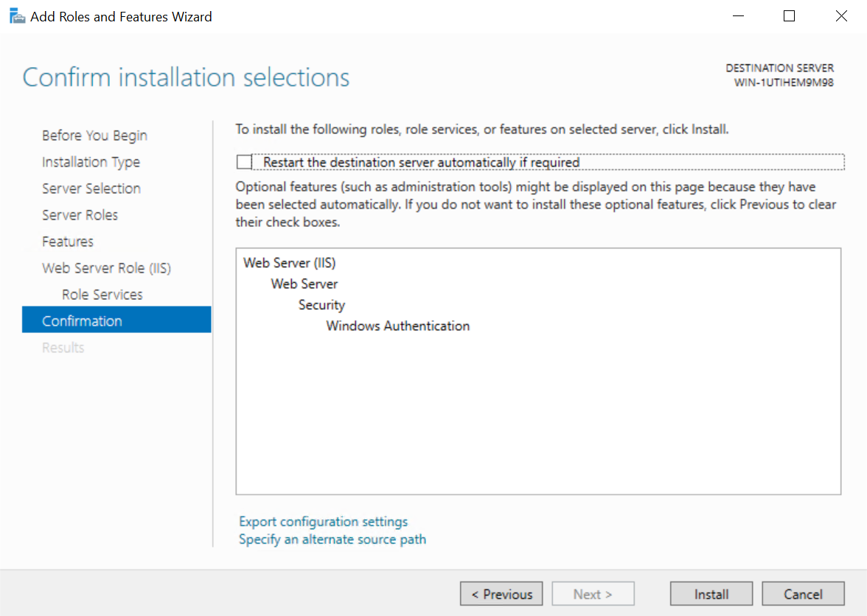
Task: Open Role Services step in sidebar
Action: coord(102,295)
